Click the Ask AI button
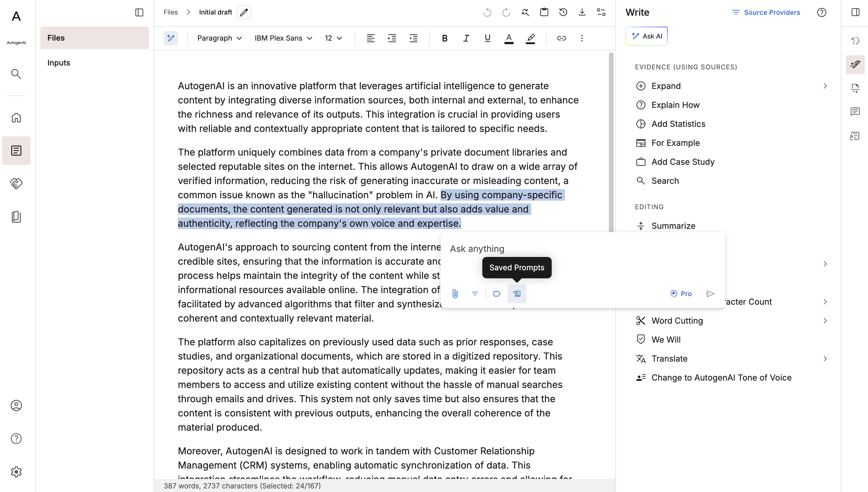This screenshot has width=868, height=492. point(646,36)
